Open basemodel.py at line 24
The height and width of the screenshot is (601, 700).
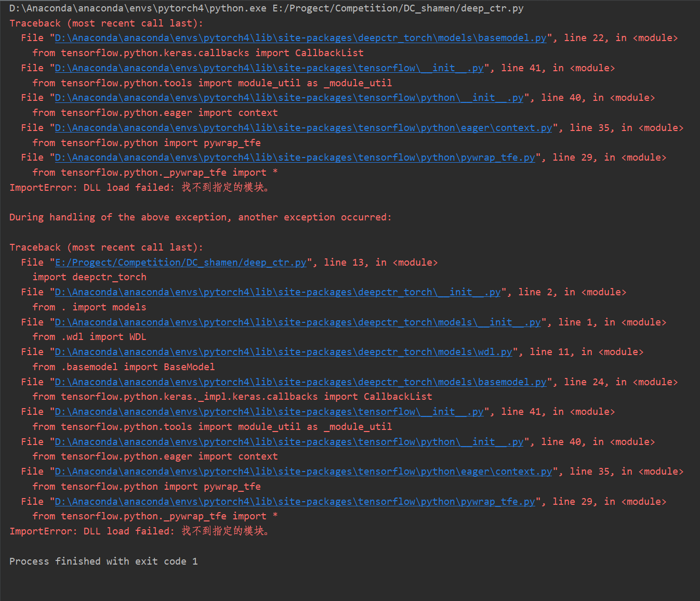click(299, 381)
